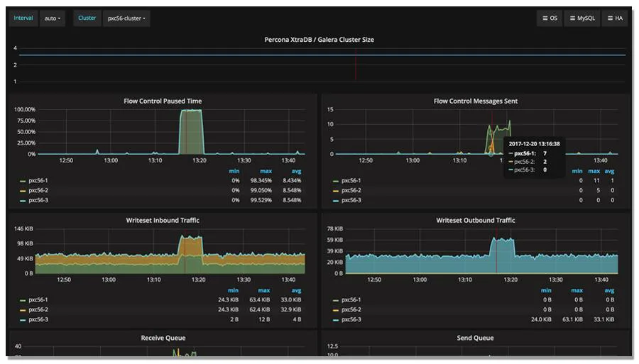Open the MySQL dashboards menu

tap(582, 18)
